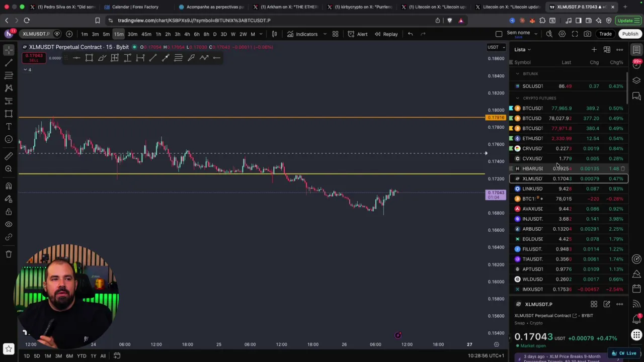Image resolution: width=644 pixels, height=362 pixels.
Task: Open symbol details grid icon beside XLMUSDT.P
Action: (594, 304)
